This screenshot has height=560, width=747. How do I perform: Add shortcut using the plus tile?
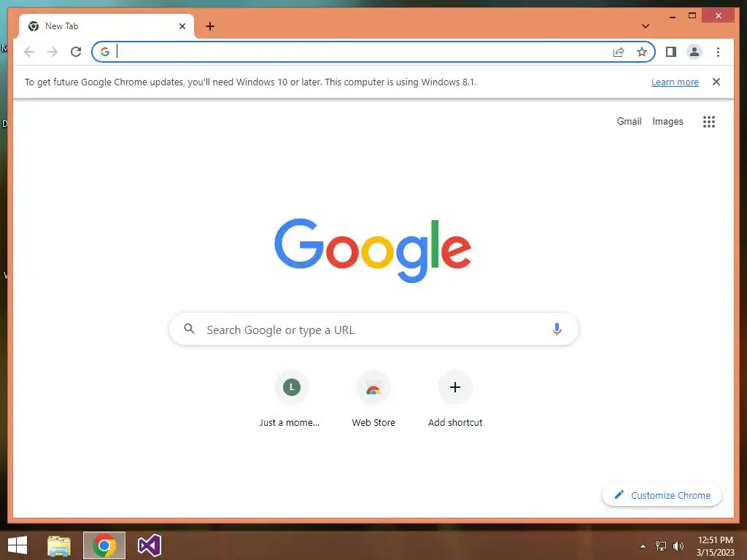pos(455,400)
